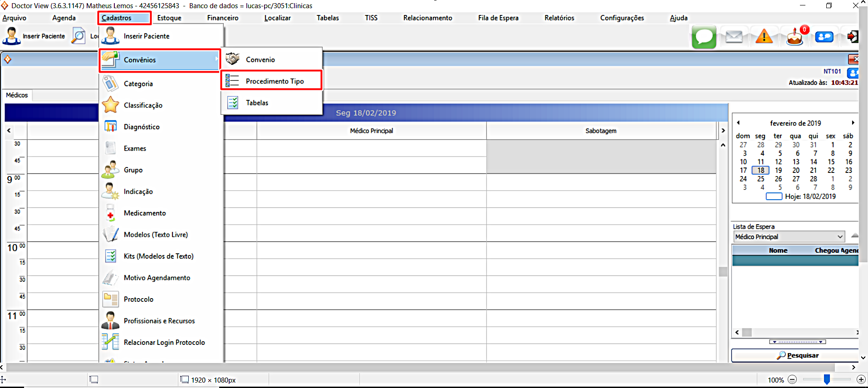This screenshot has width=868, height=388.
Task: Select the handshake Convenio icon
Action: [x=233, y=59]
